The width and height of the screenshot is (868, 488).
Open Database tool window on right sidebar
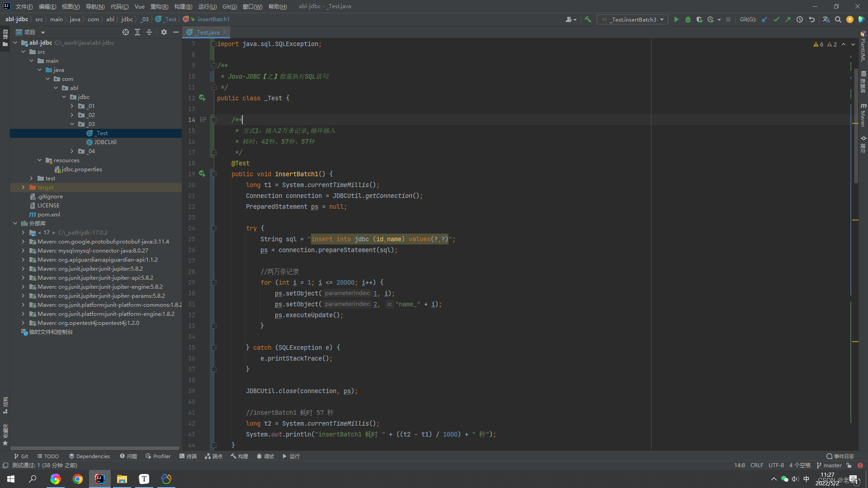coord(863,82)
